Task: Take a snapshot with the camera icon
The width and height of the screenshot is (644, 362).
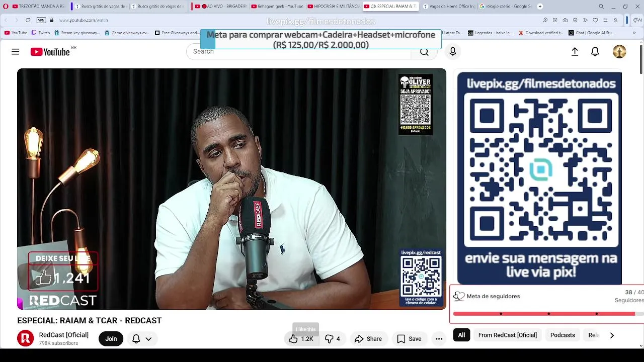Action: tap(565, 20)
